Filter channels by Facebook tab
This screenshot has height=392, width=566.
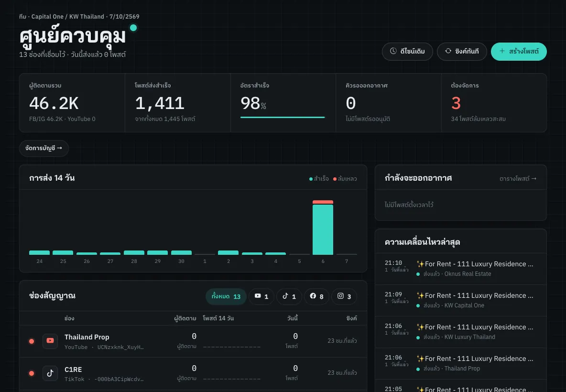316,296
